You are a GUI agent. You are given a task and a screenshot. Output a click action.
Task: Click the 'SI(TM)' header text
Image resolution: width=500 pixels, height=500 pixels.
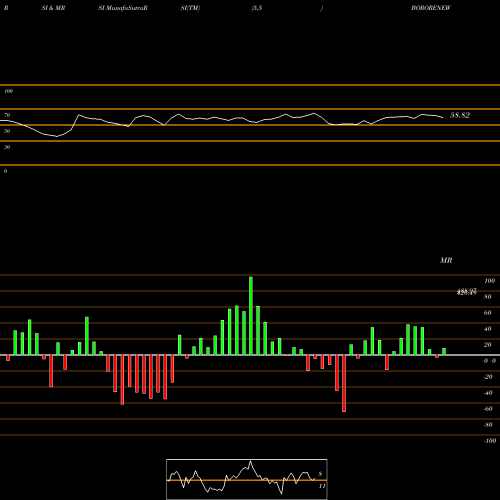[190, 8]
